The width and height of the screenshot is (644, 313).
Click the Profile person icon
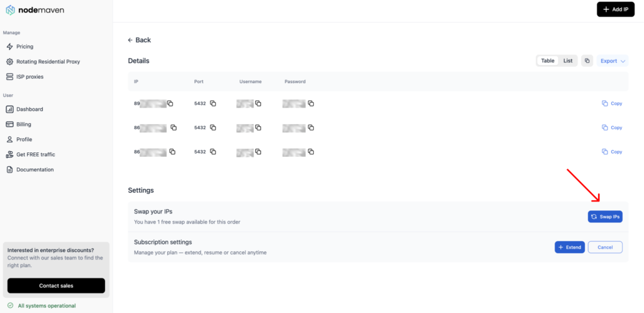pyautogui.click(x=10, y=139)
